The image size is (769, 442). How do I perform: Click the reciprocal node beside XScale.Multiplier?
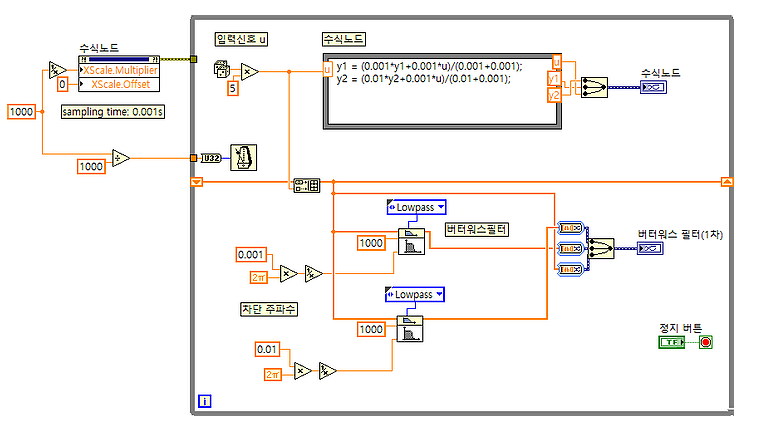pyautogui.click(x=57, y=70)
